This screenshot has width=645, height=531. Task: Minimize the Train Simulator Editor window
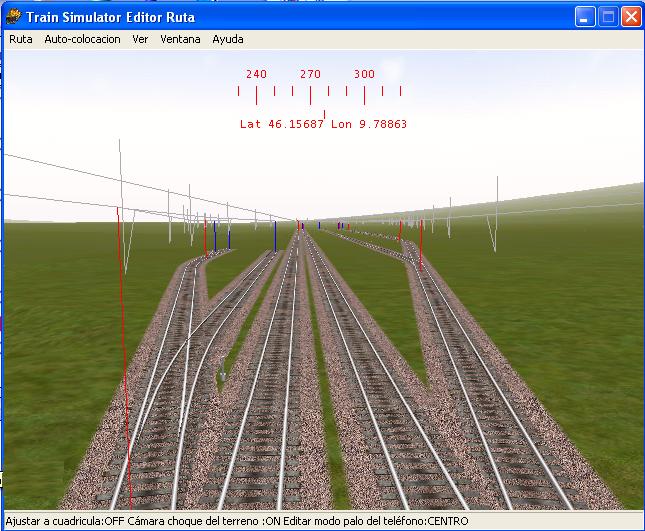[x=585, y=17]
